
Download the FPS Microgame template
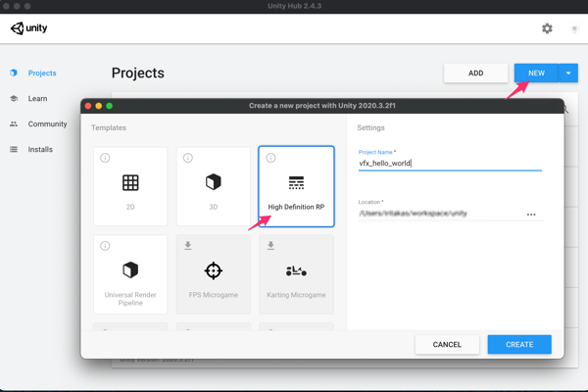tap(188, 246)
